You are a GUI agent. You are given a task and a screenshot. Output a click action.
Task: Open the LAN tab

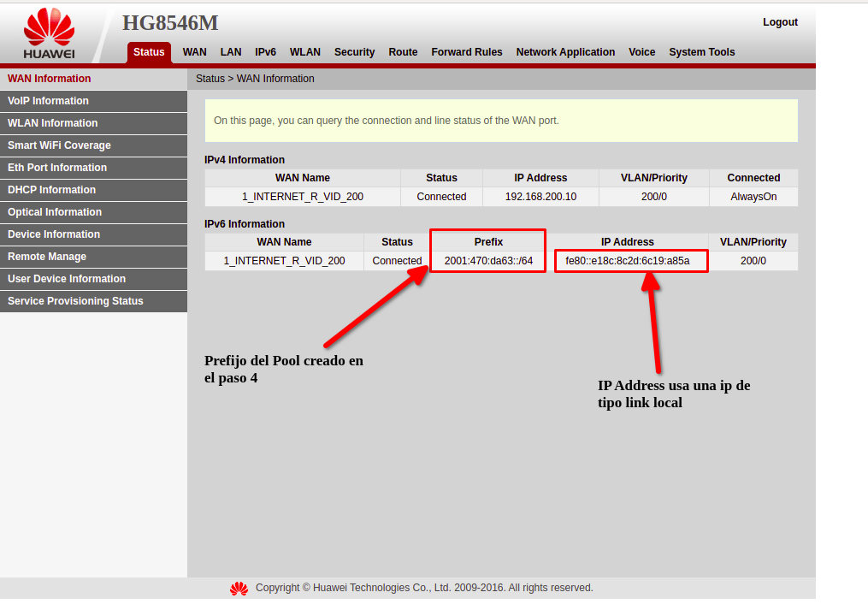point(231,52)
